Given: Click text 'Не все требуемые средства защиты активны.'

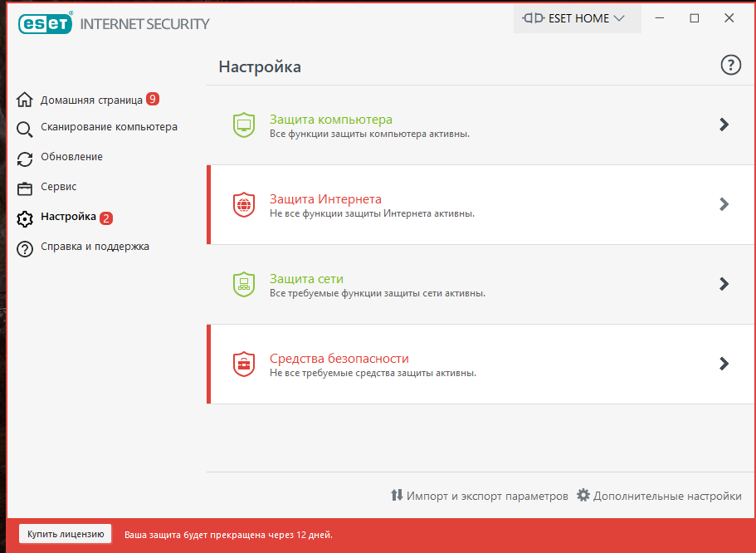Looking at the screenshot, I should pyautogui.click(x=373, y=373).
